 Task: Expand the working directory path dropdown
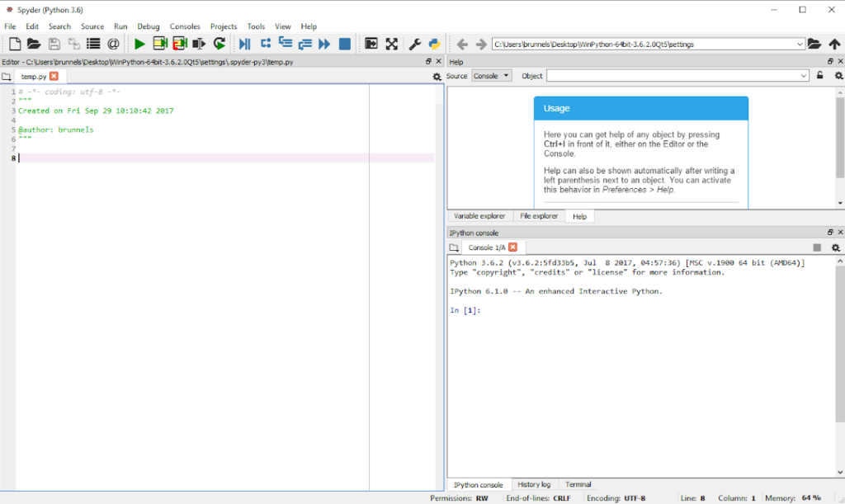[x=799, y=45]
